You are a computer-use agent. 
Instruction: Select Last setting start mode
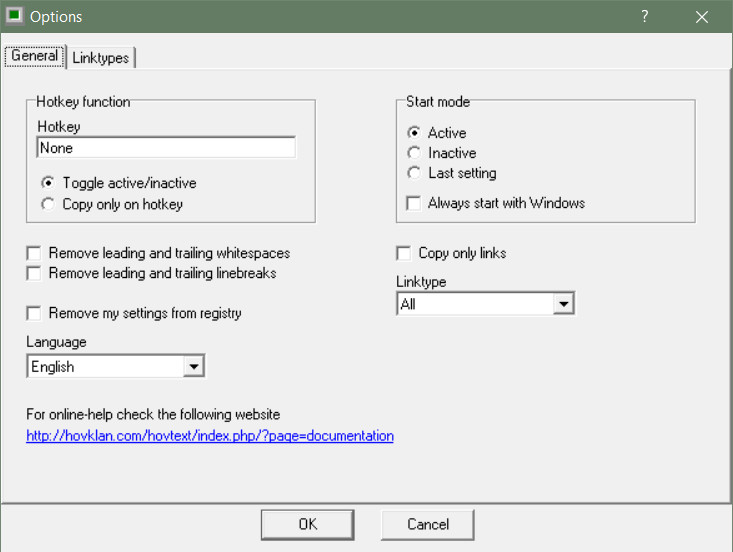click(x=414, y=173)
